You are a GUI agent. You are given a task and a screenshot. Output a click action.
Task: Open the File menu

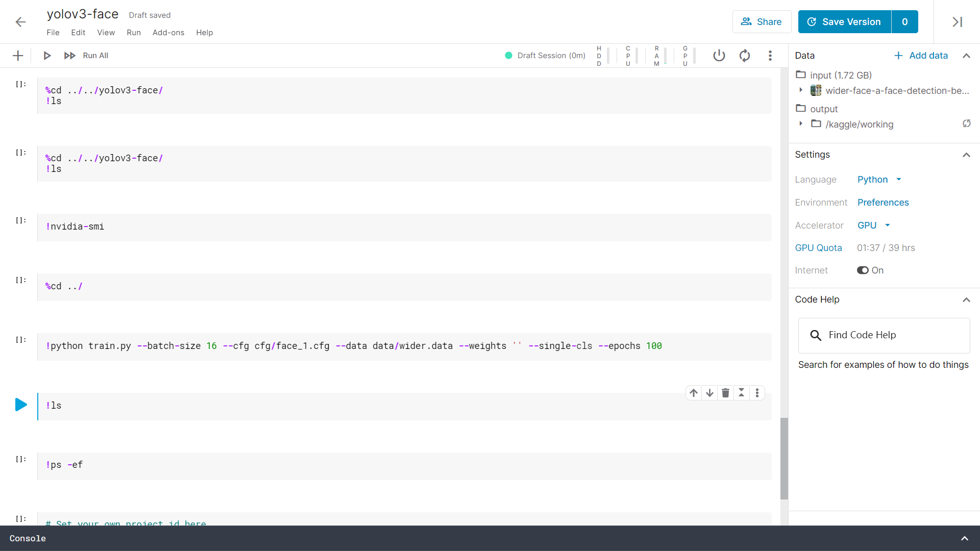coord(53,33)
